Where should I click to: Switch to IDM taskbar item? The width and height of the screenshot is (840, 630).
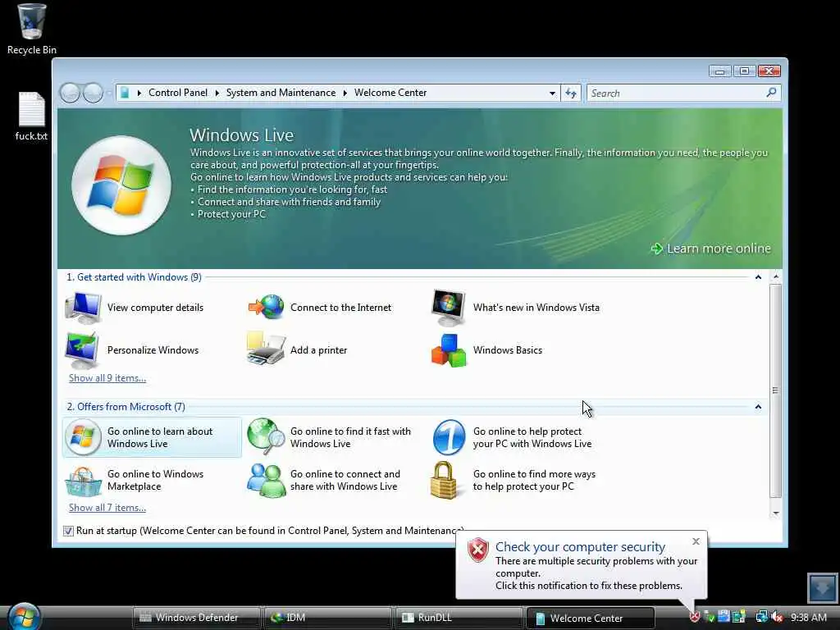pyautogui.click(x=328, y=618)
